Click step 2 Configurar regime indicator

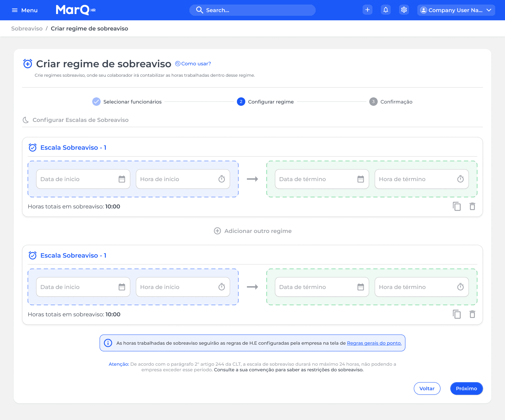coord(241,102)
